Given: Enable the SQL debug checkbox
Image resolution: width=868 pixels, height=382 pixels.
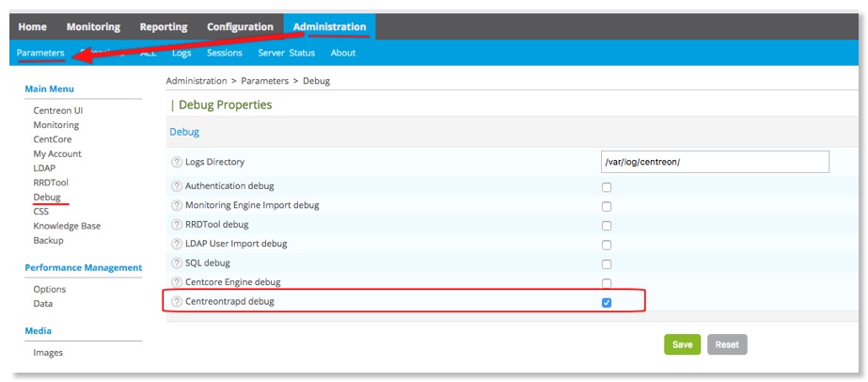Looking at the screenshot, I should click(607, 264).
